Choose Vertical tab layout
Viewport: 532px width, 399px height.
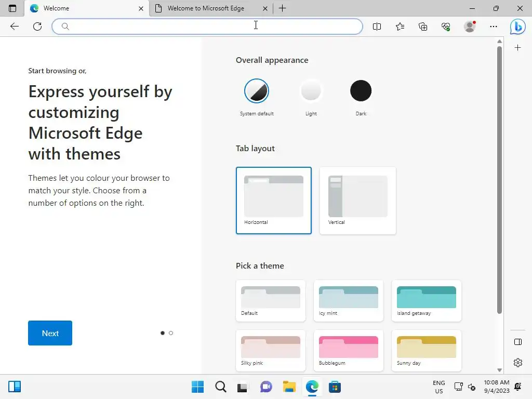[357, 200]
